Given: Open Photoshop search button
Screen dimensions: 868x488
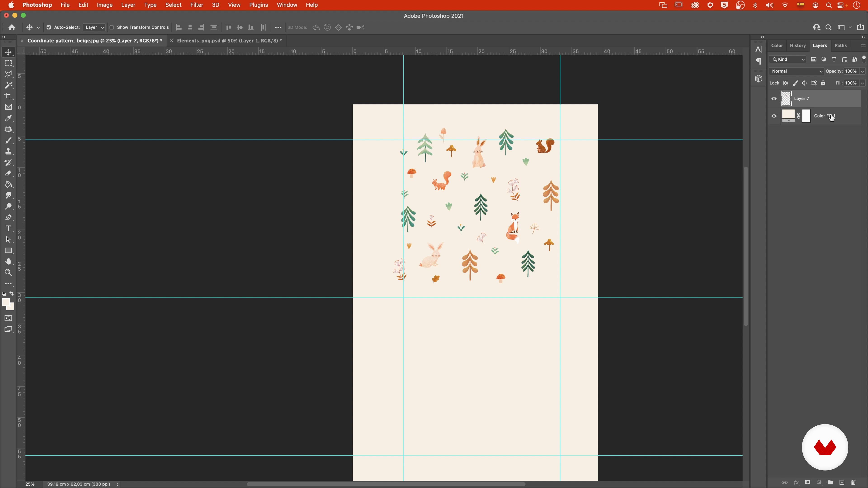Looking at the screenshot, I should (828, 27).
